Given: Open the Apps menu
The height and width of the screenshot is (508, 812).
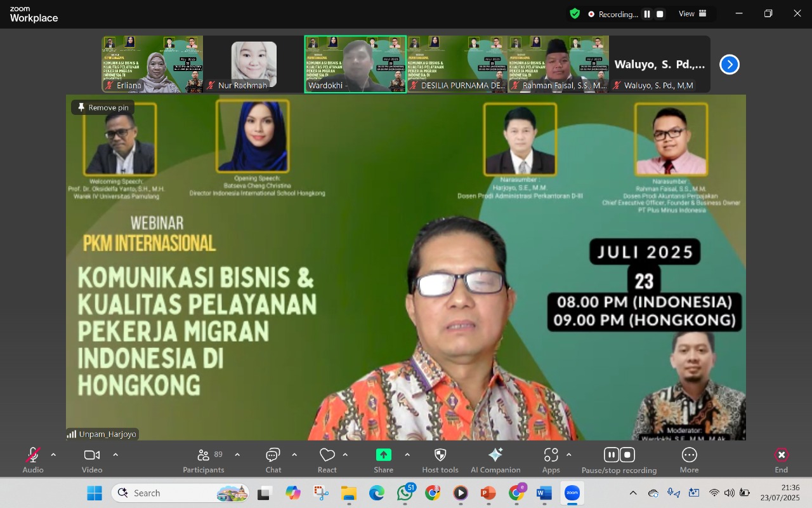Looking at the screenshot, I should [551, 460].
